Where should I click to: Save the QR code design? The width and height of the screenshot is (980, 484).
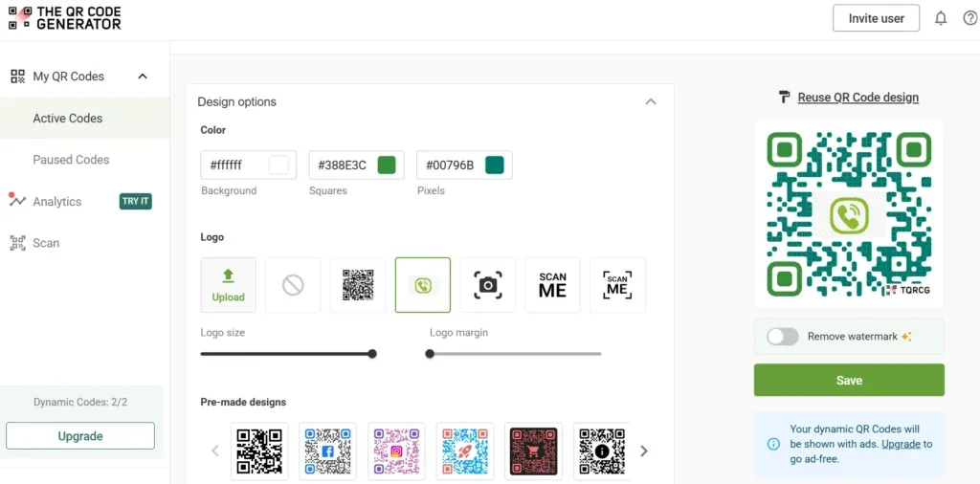849,380
